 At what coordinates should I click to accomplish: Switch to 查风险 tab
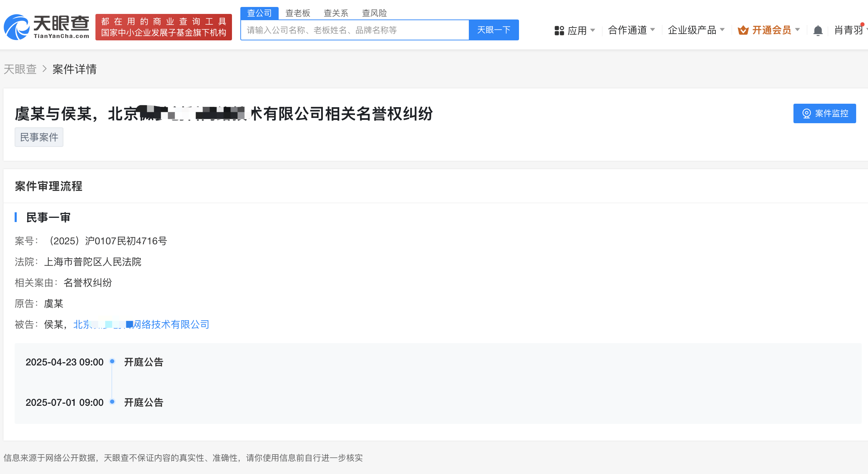[x=374, y=13]
